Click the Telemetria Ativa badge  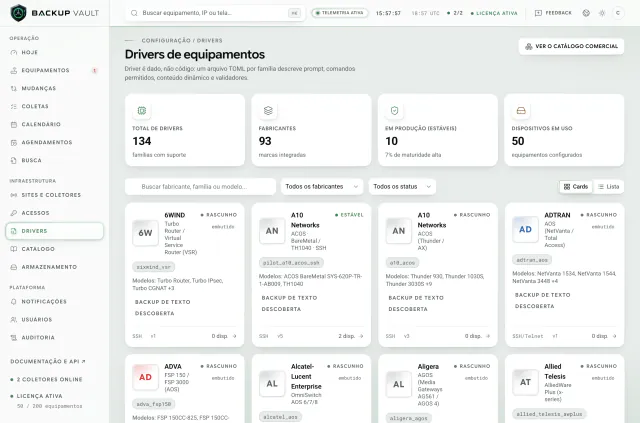(x=340, y=13)
